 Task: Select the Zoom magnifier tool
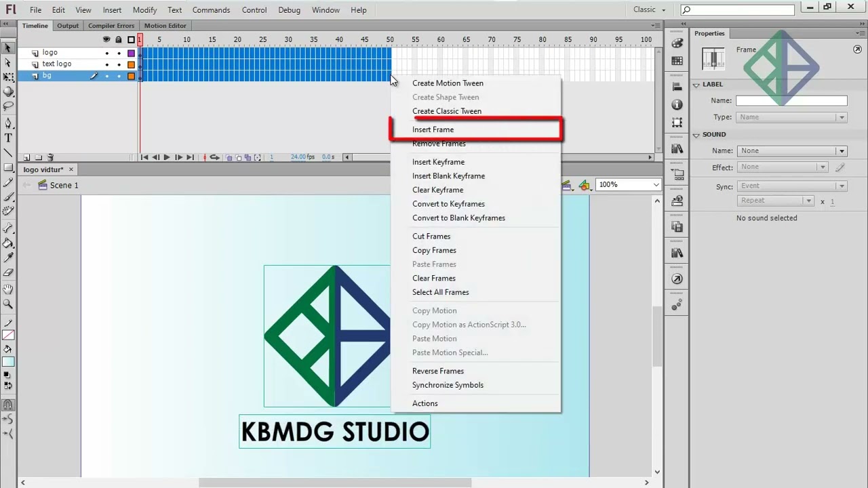8,304
